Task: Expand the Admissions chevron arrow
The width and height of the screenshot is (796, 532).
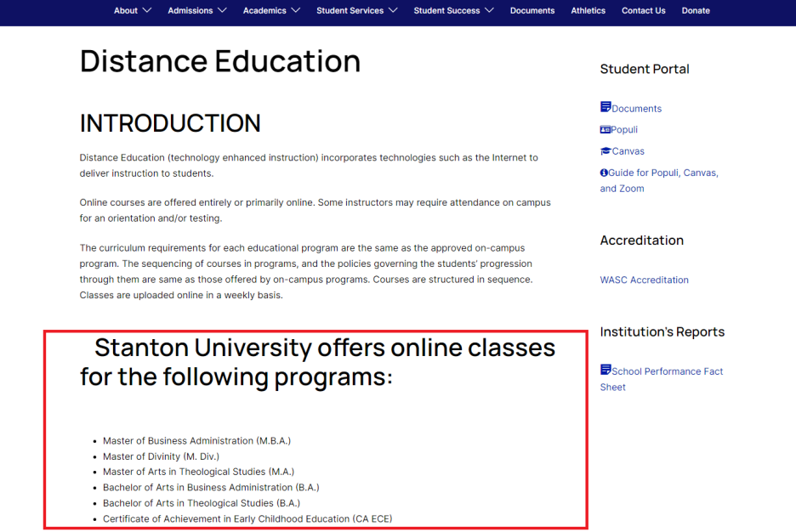Action: coord(222,11)
